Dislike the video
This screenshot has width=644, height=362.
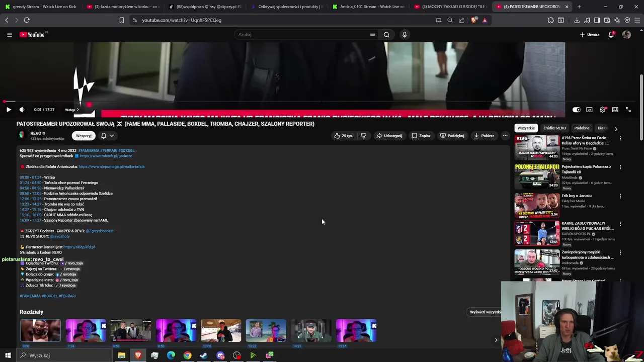[363, 136]
